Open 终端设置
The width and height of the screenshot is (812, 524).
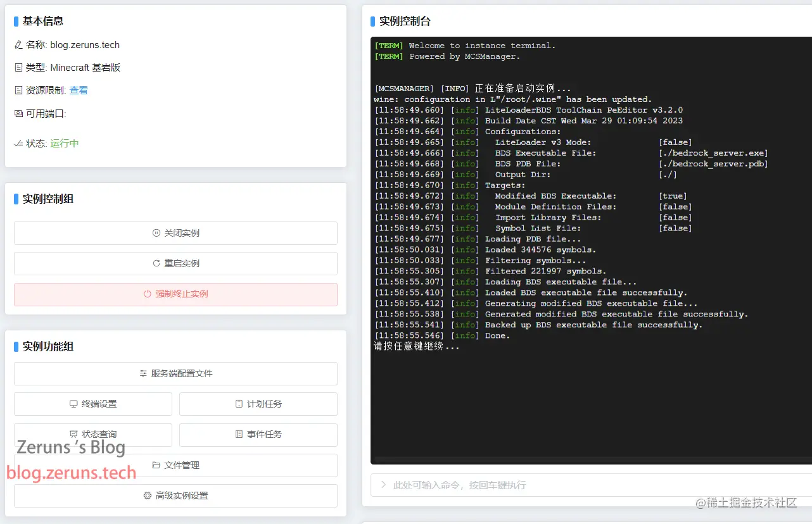click(93, 404)
